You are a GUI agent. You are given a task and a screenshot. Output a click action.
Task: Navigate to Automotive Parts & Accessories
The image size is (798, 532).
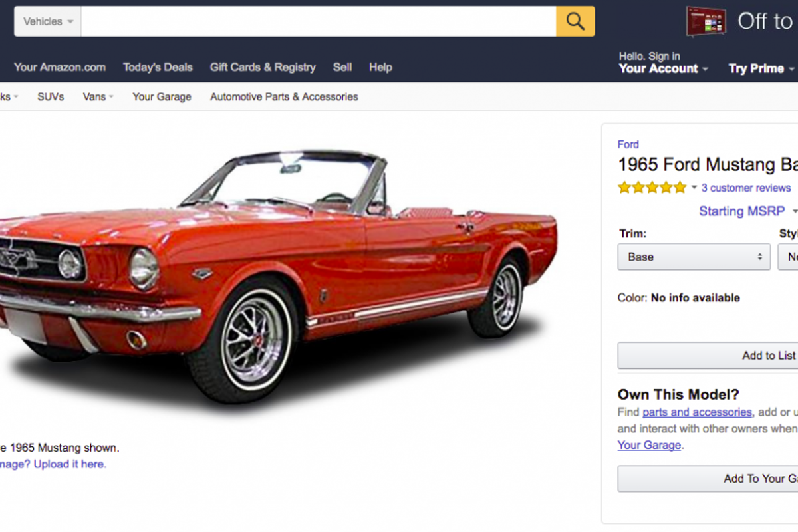(284, 96)
